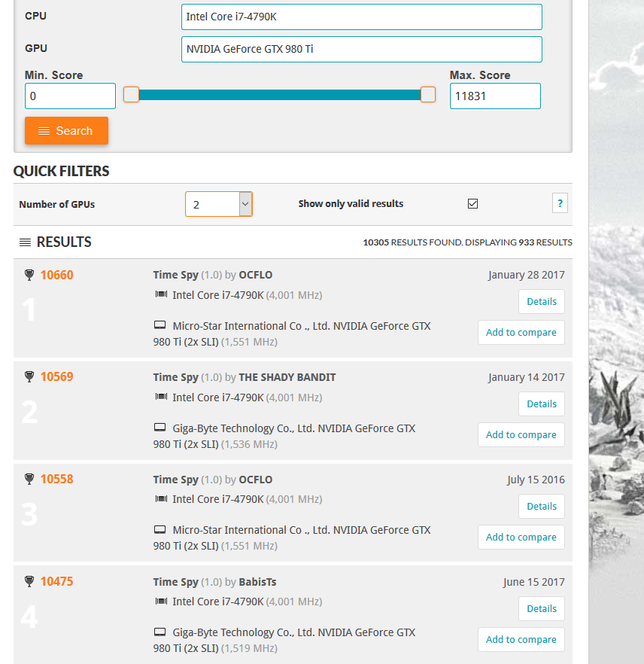Click the Min. Score input box
Image resolution: width=644 pixels, height=664 pixels.
click(x=70, y=96)
